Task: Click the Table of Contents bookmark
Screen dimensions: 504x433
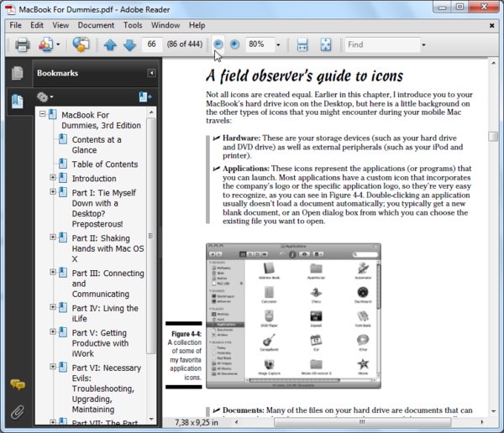Action: [x=105, y=164]
